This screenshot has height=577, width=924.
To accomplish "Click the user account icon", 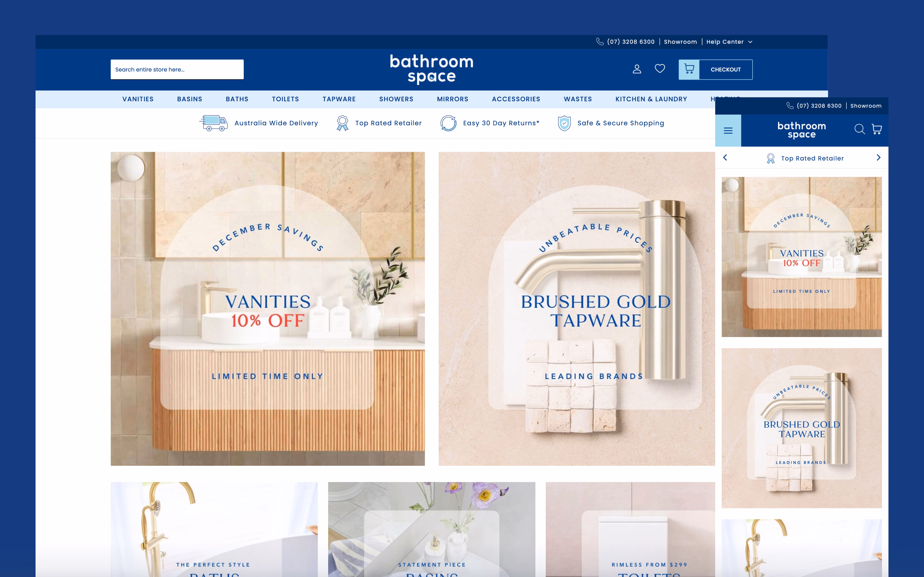I will (x=636, y=69).
